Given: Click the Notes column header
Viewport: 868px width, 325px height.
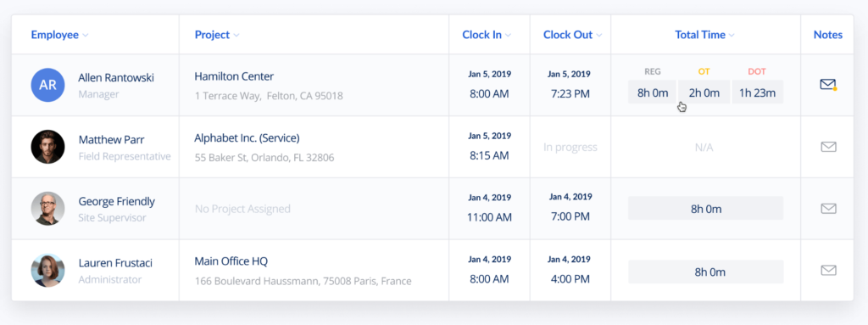Looking at the screenshot, I should pyautogui.click(x=827, y=35).
